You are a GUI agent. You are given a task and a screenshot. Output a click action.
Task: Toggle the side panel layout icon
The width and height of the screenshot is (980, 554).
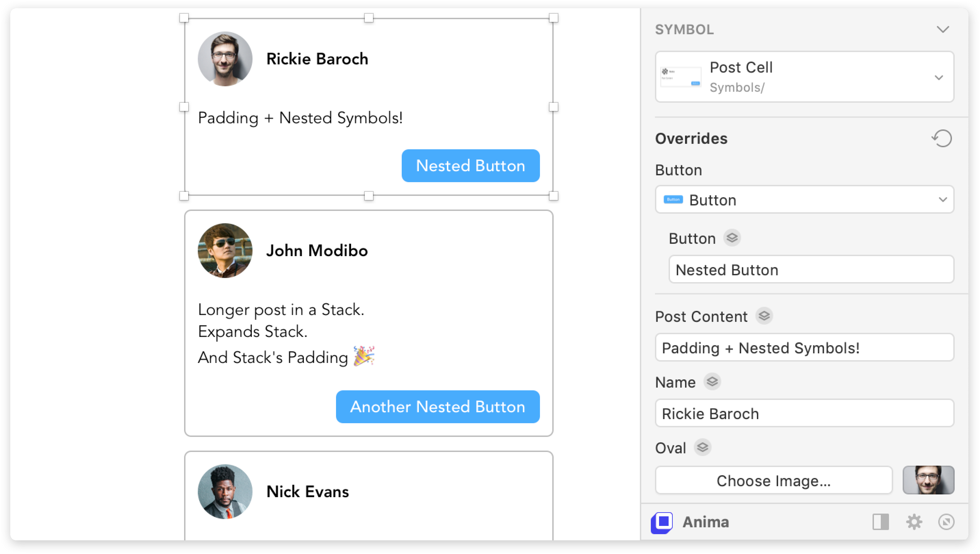(881, 522)
